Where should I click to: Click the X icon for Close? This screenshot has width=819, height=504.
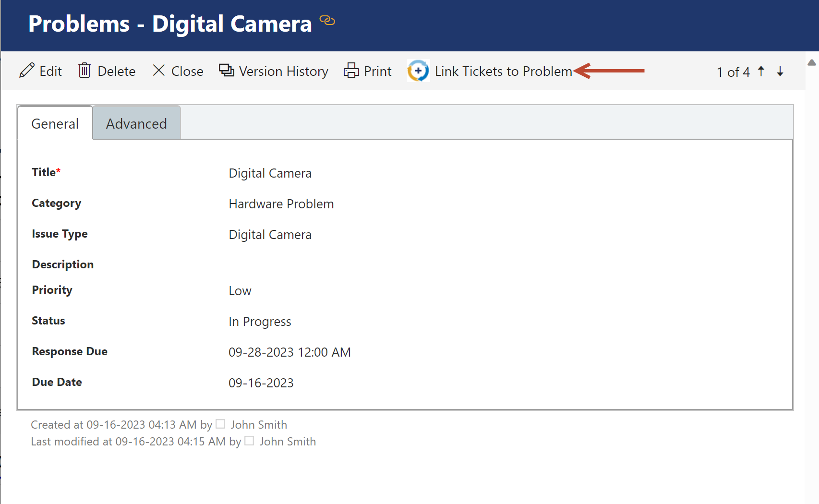(159, 71)
